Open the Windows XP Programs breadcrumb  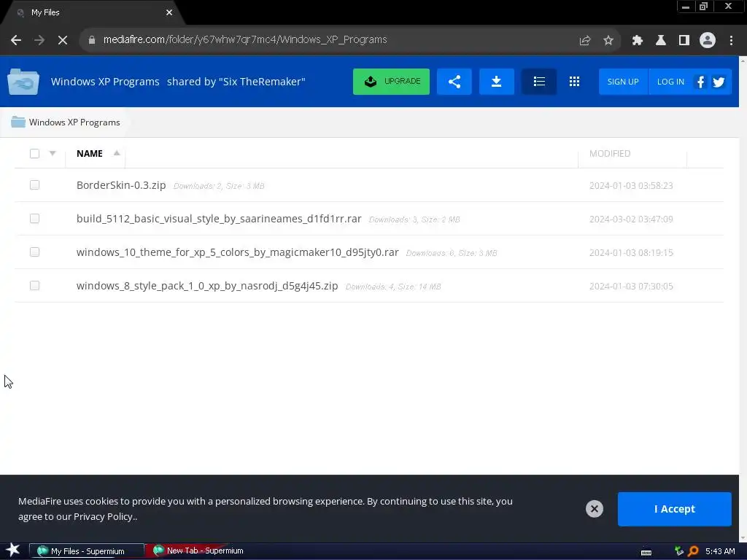[x=65, y=122]
